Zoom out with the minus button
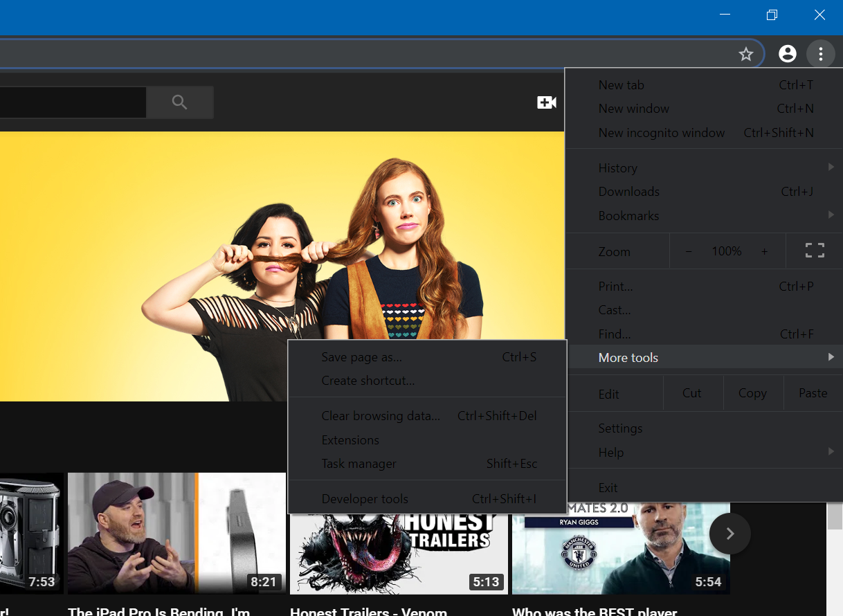 689,252
